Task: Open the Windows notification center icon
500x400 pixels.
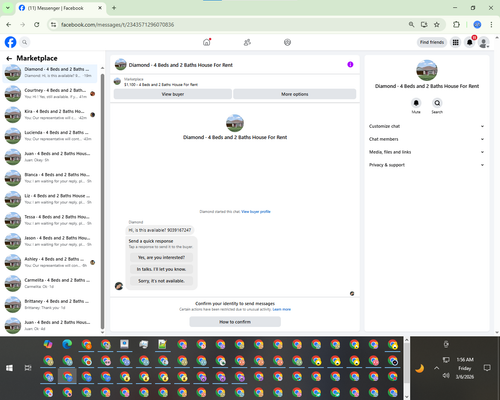Action: point(487,368)
